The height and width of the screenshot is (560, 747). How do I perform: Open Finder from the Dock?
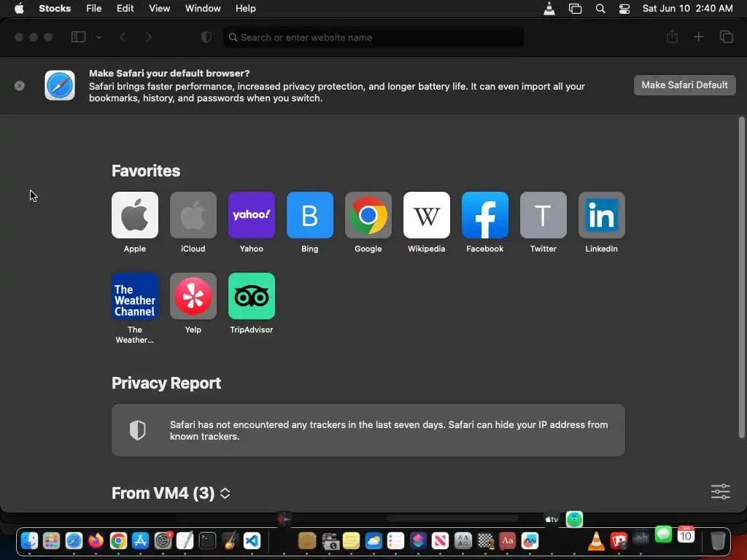pyautogui.click(x=29, y=541)
